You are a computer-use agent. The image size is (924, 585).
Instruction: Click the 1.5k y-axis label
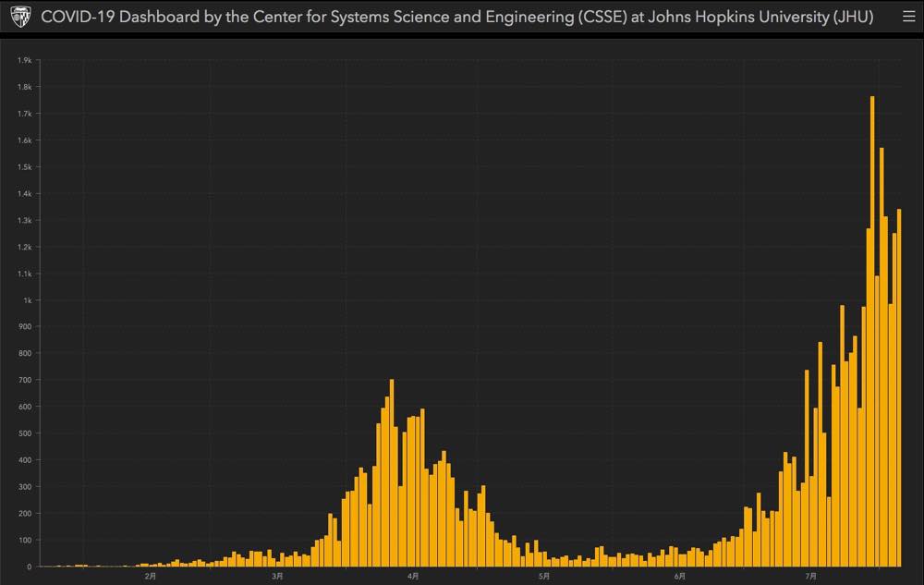(25, 166)
